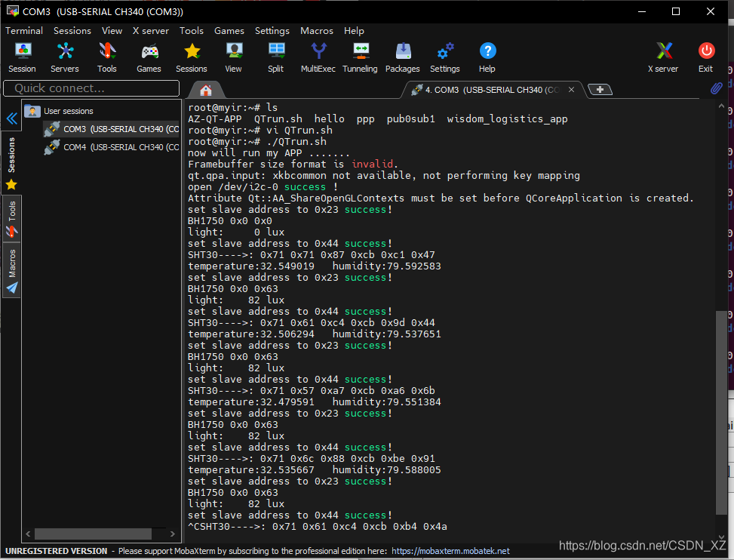Click the paperclip attachment icon

pyautogui.click(x=716, y=88)
